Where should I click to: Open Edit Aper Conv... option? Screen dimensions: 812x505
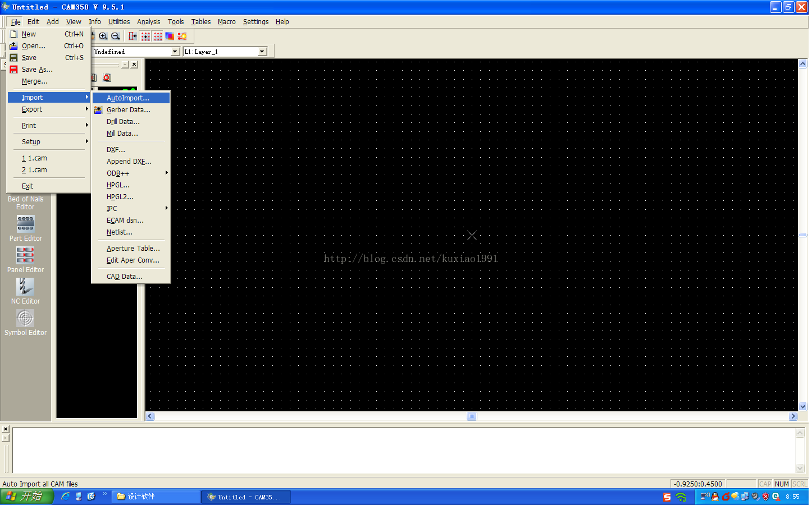click(131, 260)
